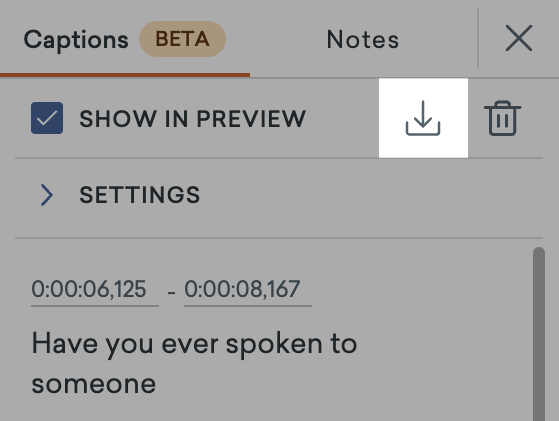Click the word 'Have' in the caption
The width and height of the screenshot is (559, 421).
point(65,343)
